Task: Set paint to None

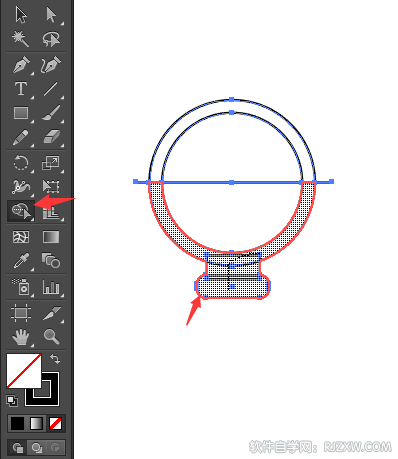Action: click(x=55, y=424)
